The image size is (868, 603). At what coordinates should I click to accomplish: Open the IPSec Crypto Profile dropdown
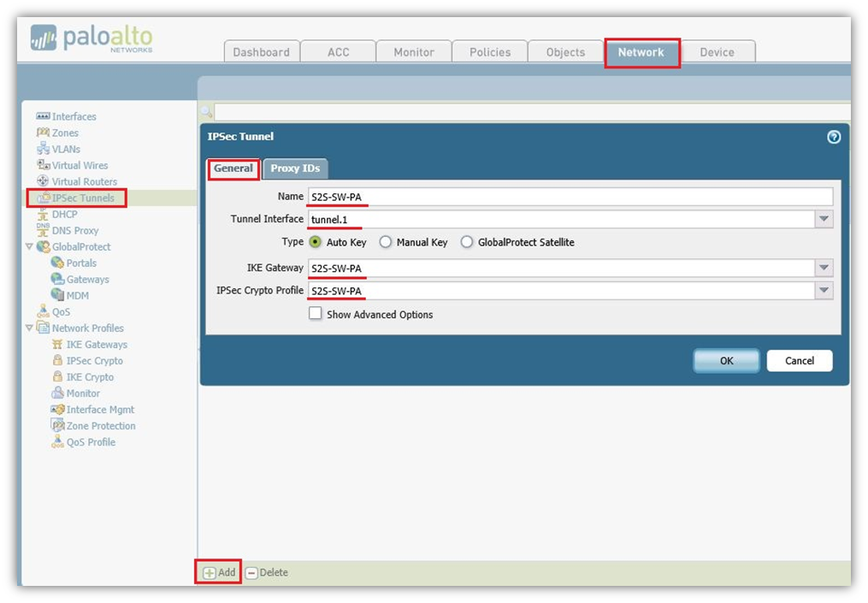pos(824,291)
